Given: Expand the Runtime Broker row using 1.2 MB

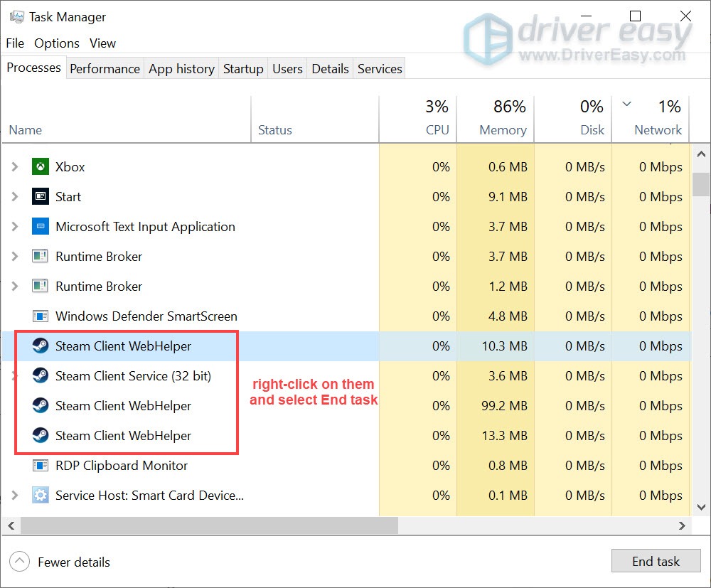Looking at the screenshot, I should [x=14, y=287].
